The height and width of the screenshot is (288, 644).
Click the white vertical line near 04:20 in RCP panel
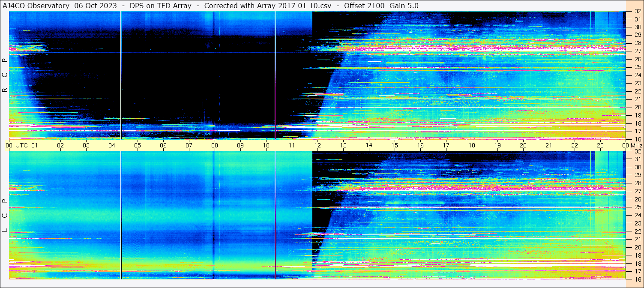121,75
